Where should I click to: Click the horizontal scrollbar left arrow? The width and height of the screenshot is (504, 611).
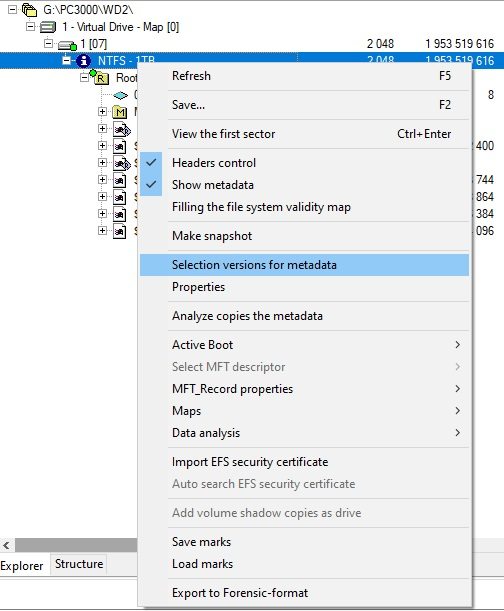click(7, 545)
